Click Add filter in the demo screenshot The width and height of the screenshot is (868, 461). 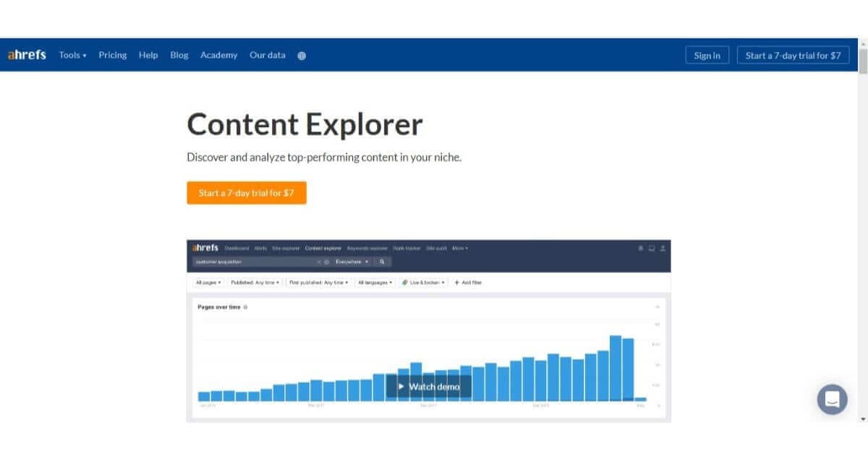tap(468, 283)
